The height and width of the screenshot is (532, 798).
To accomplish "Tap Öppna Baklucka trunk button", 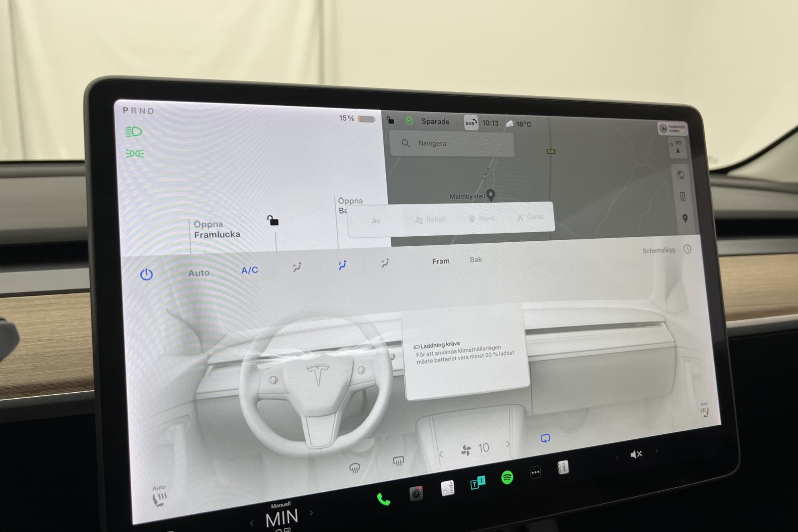I will click(x=350, y=205).
